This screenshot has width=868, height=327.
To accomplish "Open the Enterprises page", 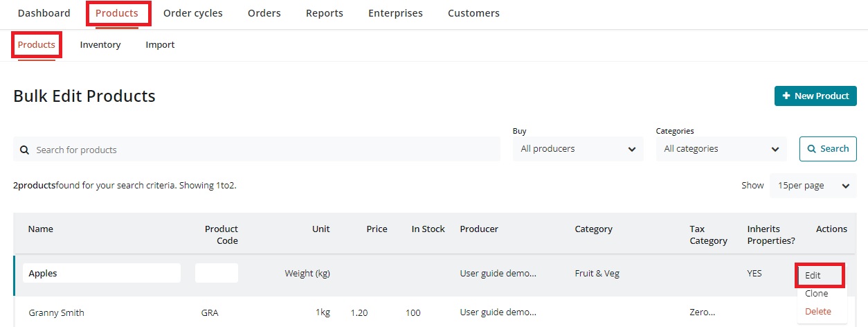I will click(395, 13).
